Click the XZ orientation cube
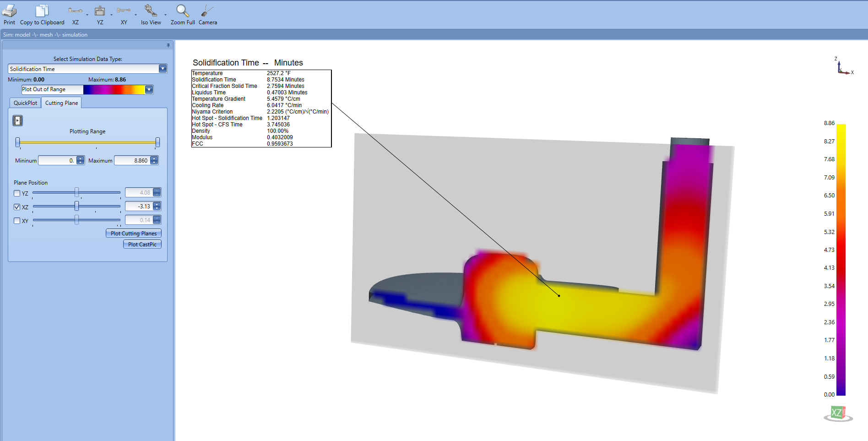The image size is (868, 441). pos(838,413)
